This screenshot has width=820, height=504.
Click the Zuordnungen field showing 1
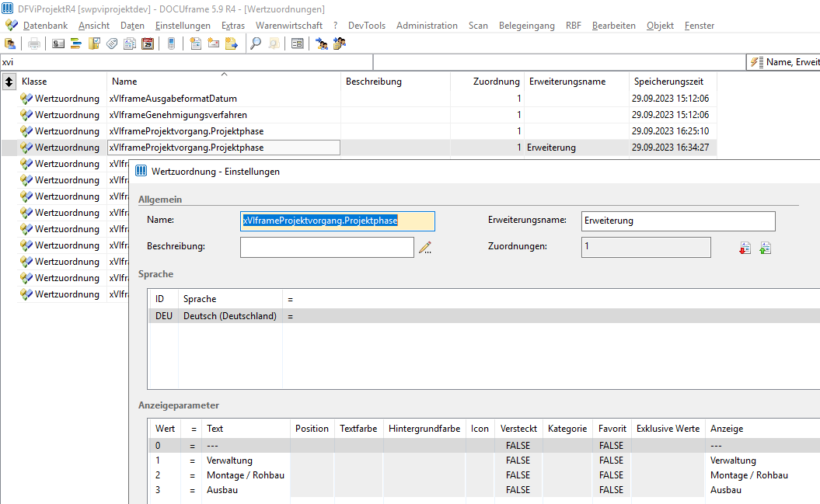point(646,248)
